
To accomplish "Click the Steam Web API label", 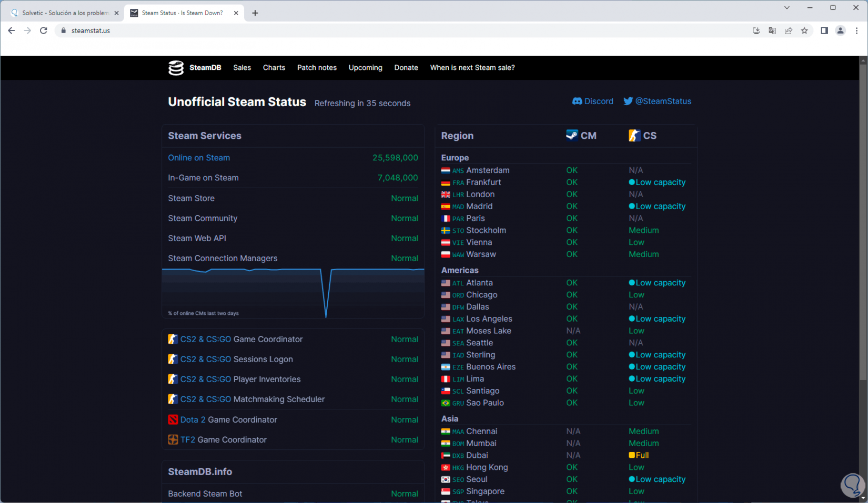I will [197, 238].
